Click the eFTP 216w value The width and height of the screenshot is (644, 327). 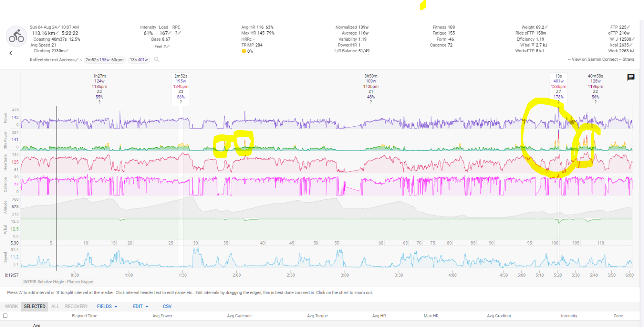click(x=619, y=33)
